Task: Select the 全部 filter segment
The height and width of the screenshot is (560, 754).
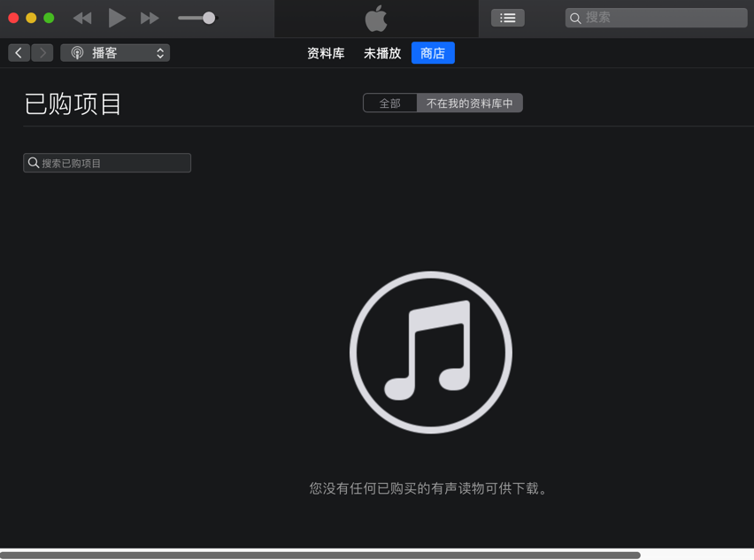Action: (x=390, y=103)
